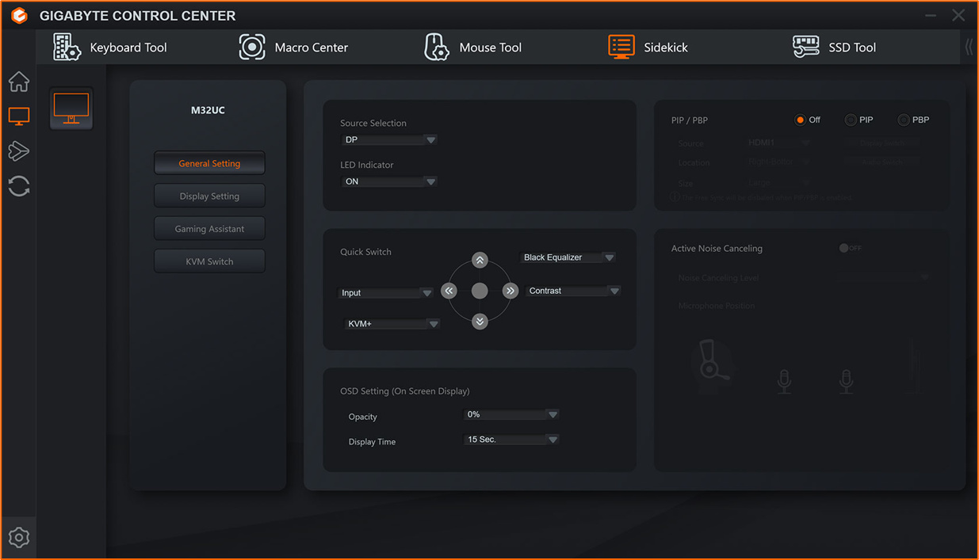Viewport: 979px width, 560px height.
Task: Expand the Source Selection DP dropdown
Action: pyautogui.click(x=389, y=140)
